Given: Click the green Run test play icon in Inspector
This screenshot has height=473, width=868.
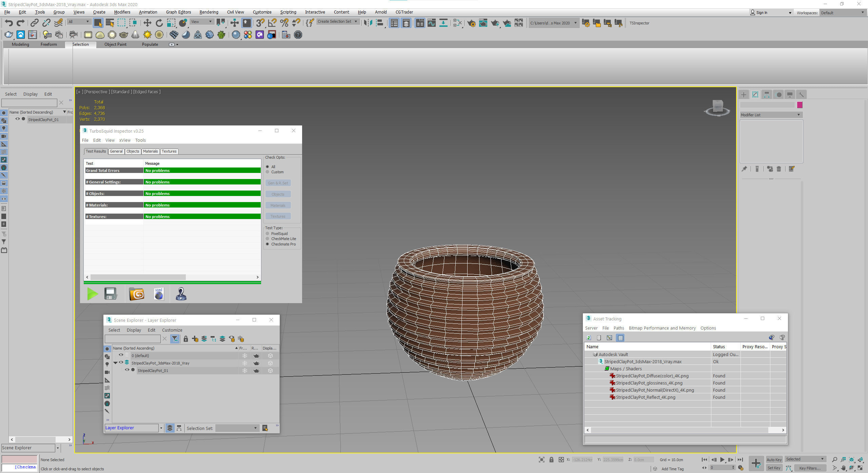Looking at the screenshot, I should coord(93,294).
